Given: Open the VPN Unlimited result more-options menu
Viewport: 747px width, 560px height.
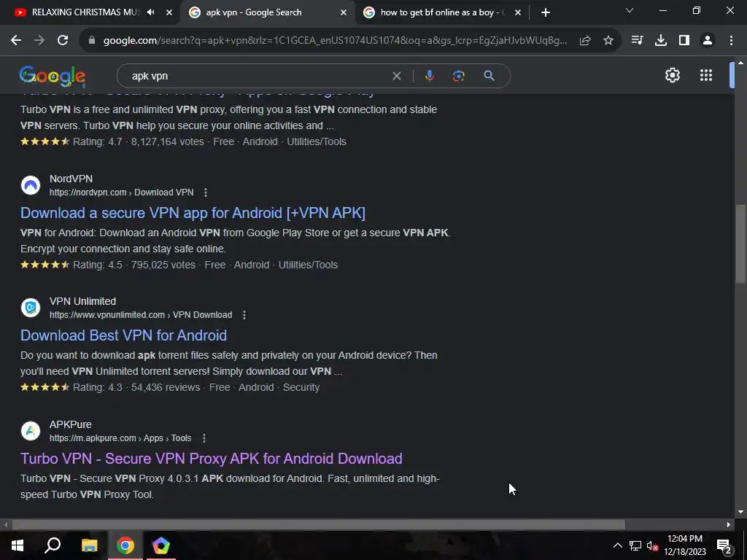Looking at the screenshot, I should [244, 315].
